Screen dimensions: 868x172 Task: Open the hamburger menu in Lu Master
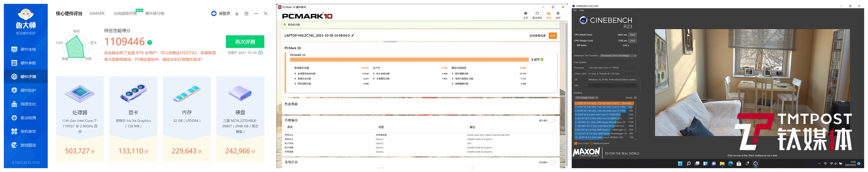coord(246,13)
